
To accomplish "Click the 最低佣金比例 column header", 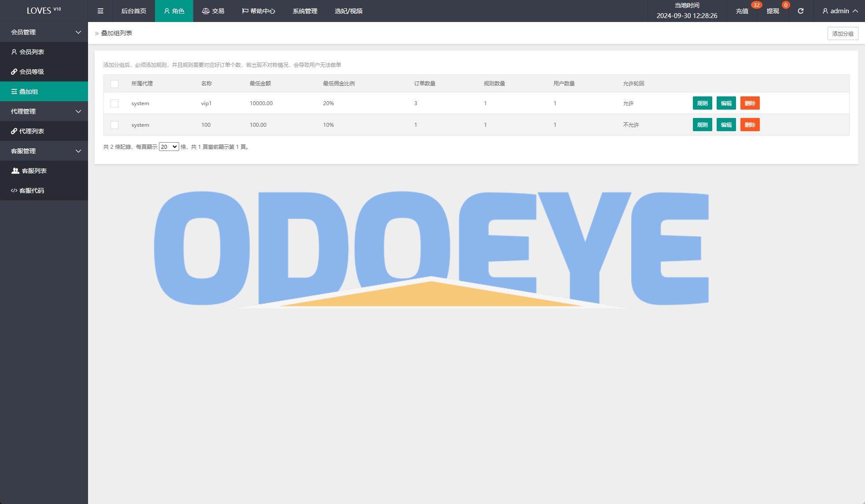I will click(x=339, y=84).
